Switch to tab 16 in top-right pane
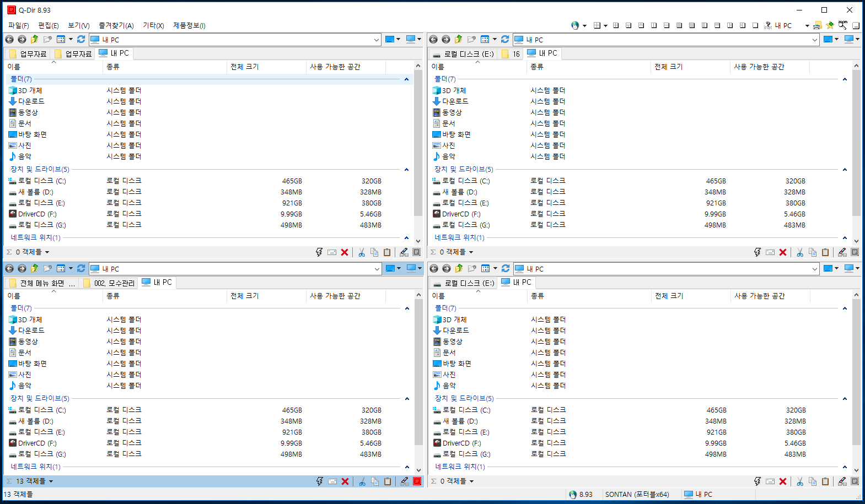This screenshot has width=865, height=504. click(x=511, y=54)
